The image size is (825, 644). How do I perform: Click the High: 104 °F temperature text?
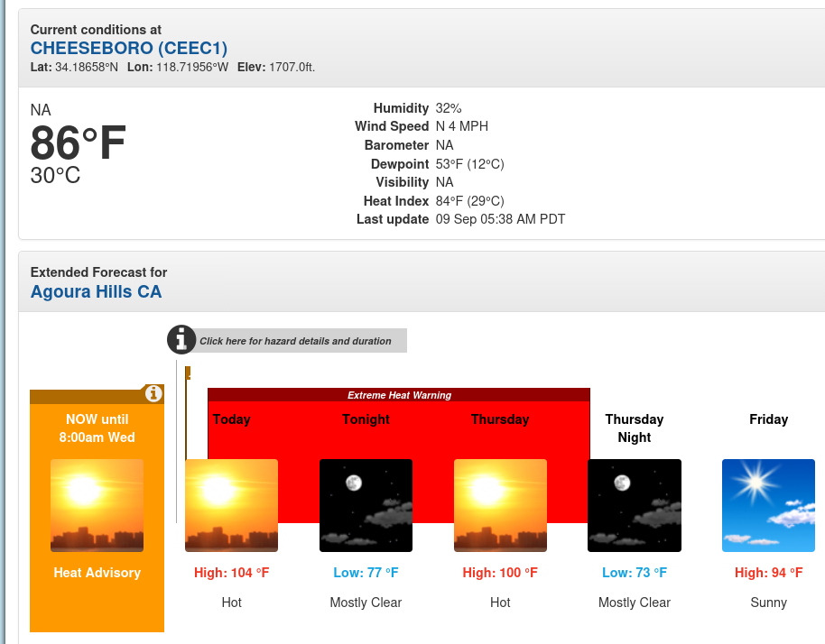click(231, 573)
